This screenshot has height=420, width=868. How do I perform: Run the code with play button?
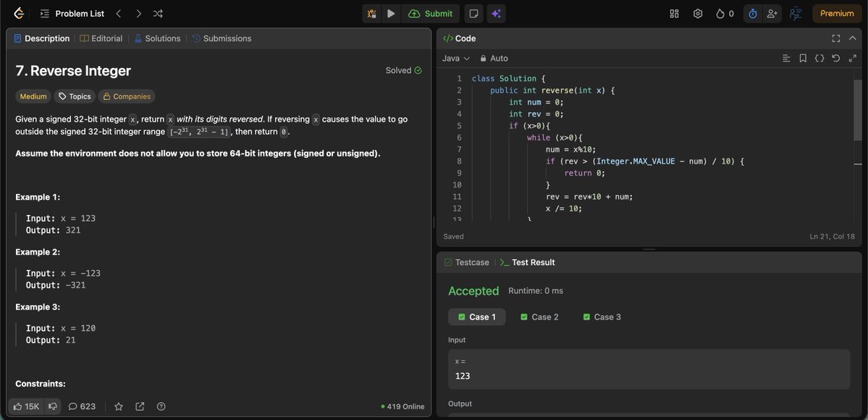tap(392, 14)
